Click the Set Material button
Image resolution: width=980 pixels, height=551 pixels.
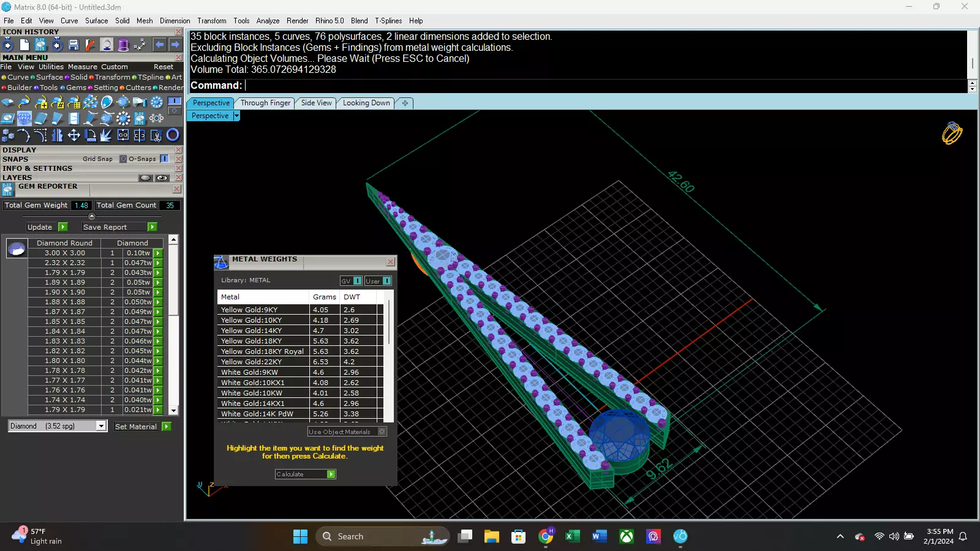142,427
